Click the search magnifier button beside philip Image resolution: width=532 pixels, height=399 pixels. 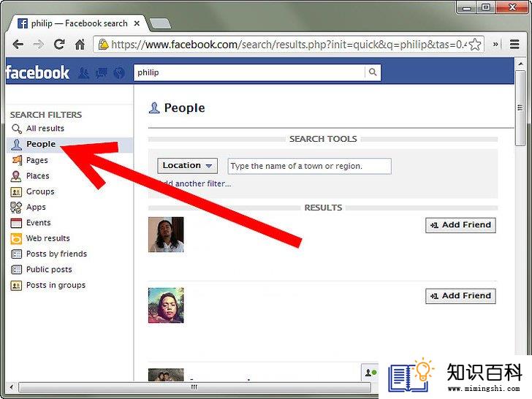pyautogui.click(x=373, y=72)
